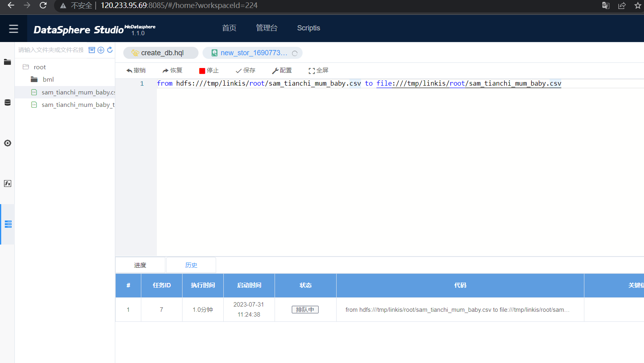
Task: Open the HDFS storage sidebar icon
Action: point(8,224)
